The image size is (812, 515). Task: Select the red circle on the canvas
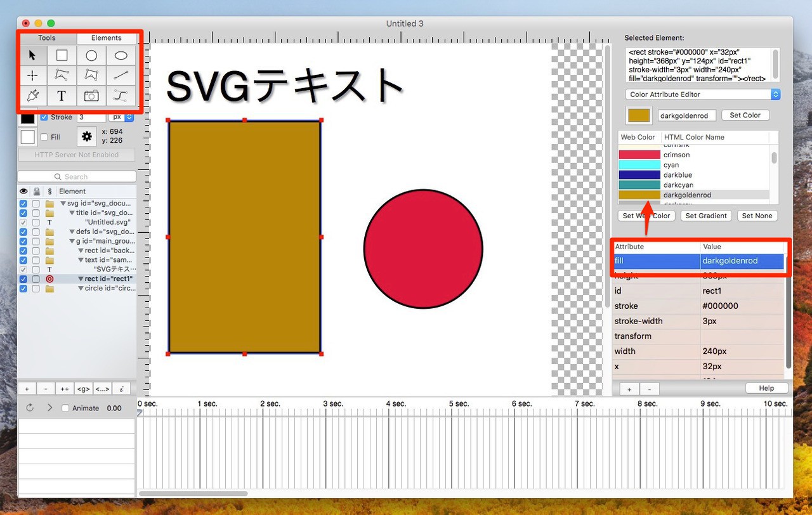point(423,249)
